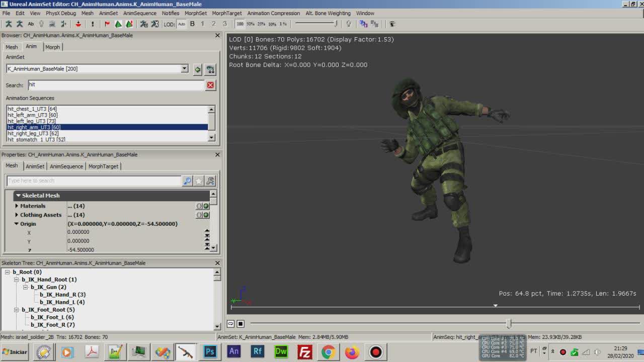Expand the Materials property row
Screen dimensions: 644x362
coord(17,206)
